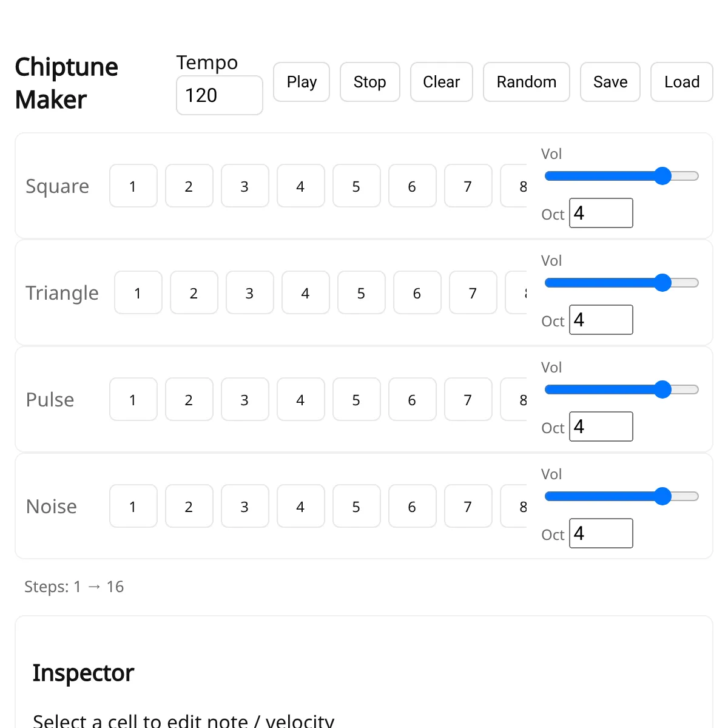Toggle step 6 on the Pulse track
The width and height of the screenshot is (728, 728).
[x=412, y=400]
